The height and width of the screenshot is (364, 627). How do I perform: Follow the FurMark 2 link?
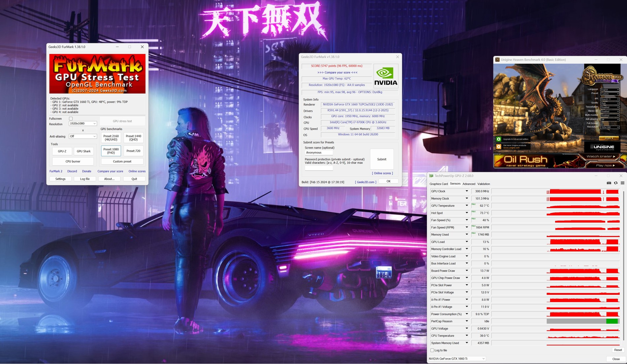pos(56,171)
